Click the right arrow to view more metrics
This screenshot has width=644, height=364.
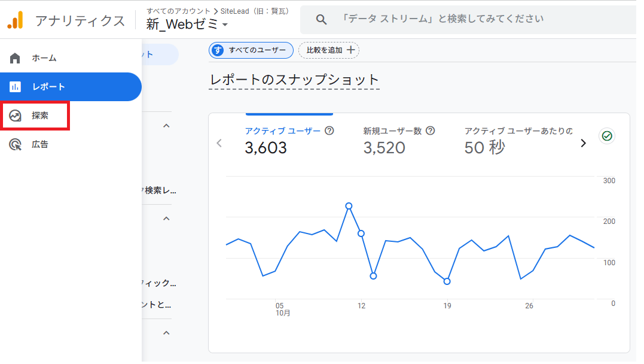584,143
